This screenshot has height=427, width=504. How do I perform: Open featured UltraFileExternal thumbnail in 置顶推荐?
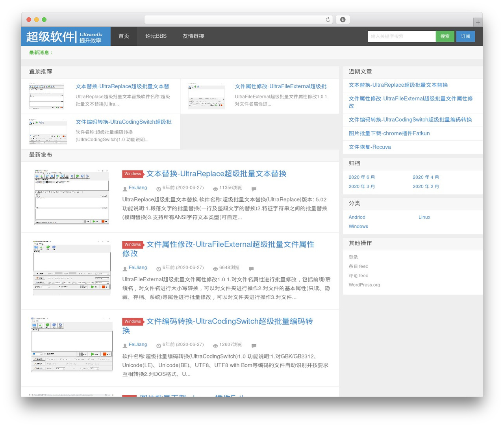tap(206, 96)
